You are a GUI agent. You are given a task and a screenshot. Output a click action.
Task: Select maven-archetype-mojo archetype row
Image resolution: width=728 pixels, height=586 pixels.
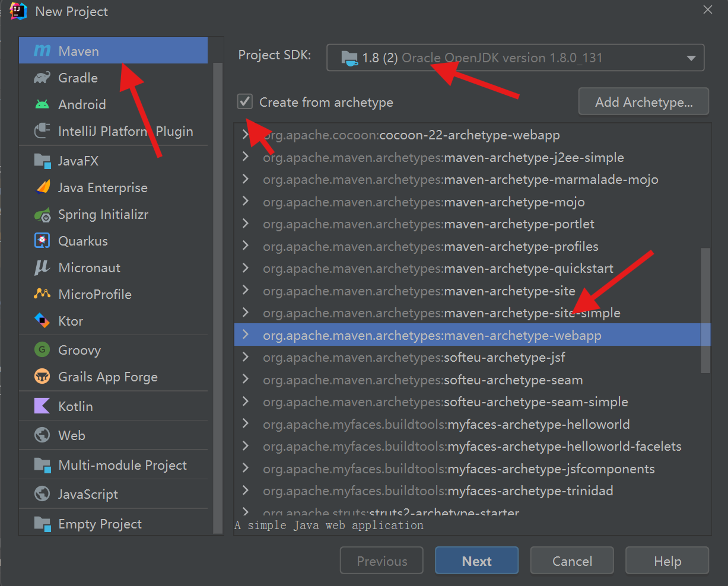(x=472, y=202)
